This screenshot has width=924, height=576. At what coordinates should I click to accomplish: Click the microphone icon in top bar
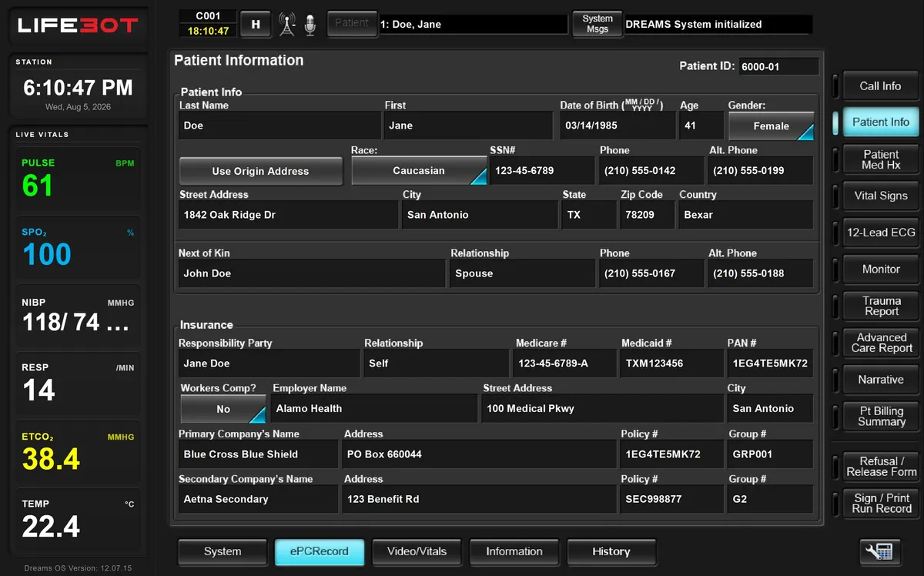click(x=310, y=24)
